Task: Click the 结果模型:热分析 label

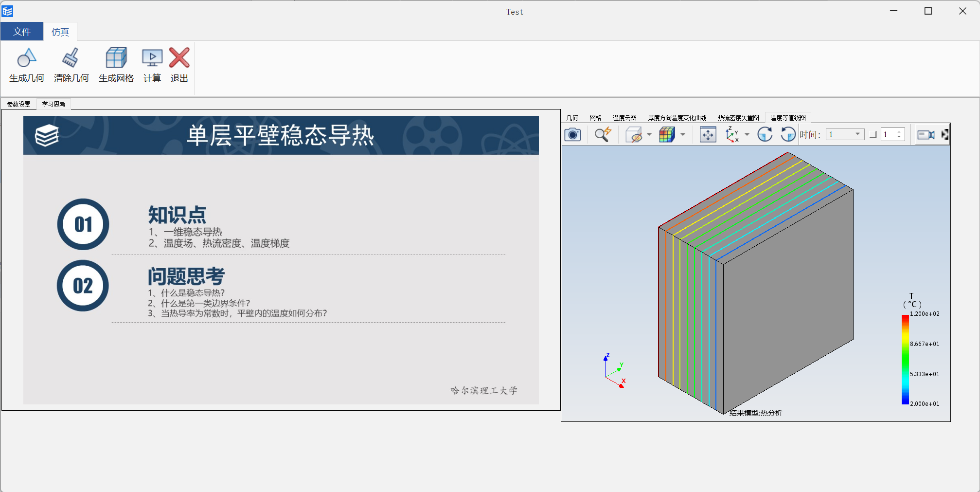Action: pyautogui.click(x=756, y=413)
